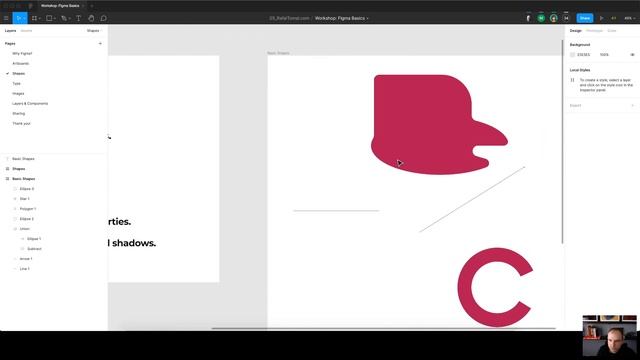Click the green M collaborator avatar
640x360 pixels.
(541, 18)
